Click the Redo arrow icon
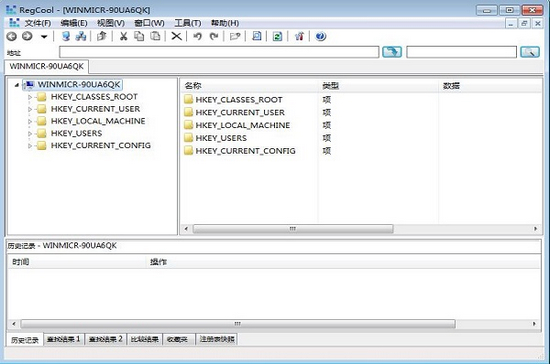The width and height of the screenshot is (550, 364). coord(214,36)
